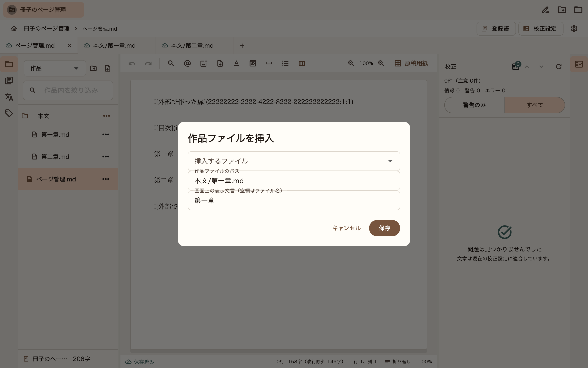The height and width of the screenshot is (368, 588).
Task: Click add folder icon beside 作品 dropdown
Action: (93, 68)
